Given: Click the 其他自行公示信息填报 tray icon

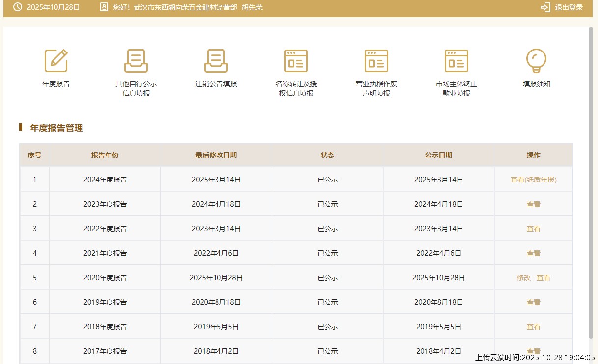Looking at the screenshot, I should [136, 61].
